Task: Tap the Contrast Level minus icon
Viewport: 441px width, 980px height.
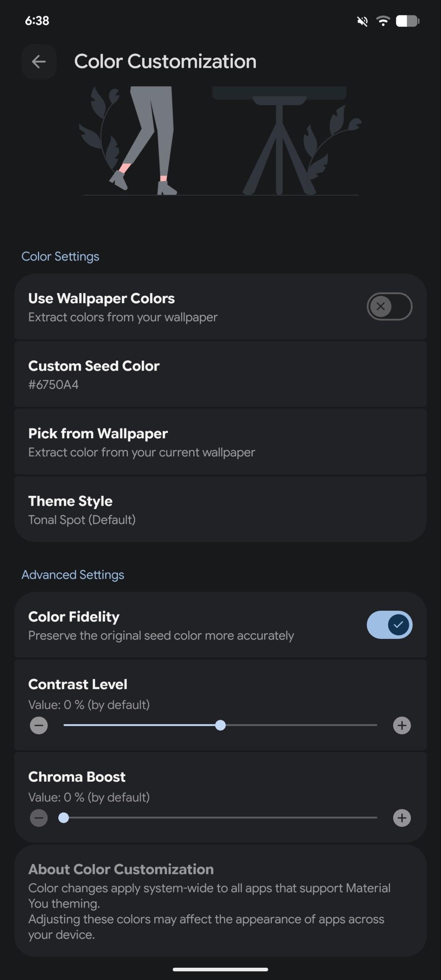Action: [x=39, y=725]
